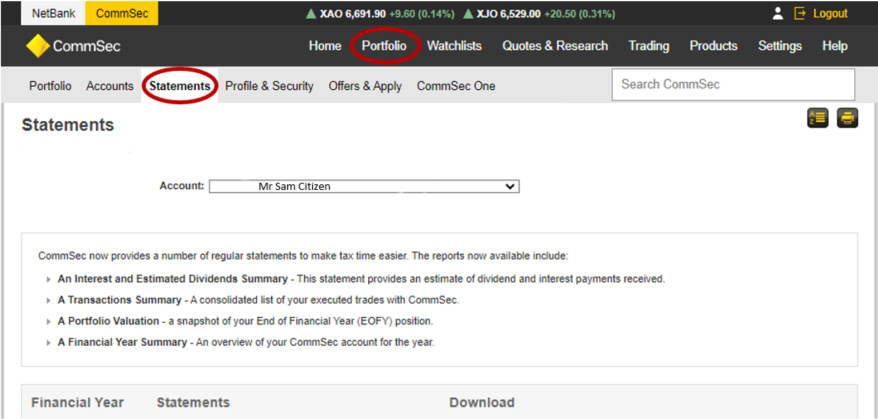The height and width of the screenshot is (419, 878).
Task: Switch to the Statements sub-tab
Action: click(x=180, y=86)
